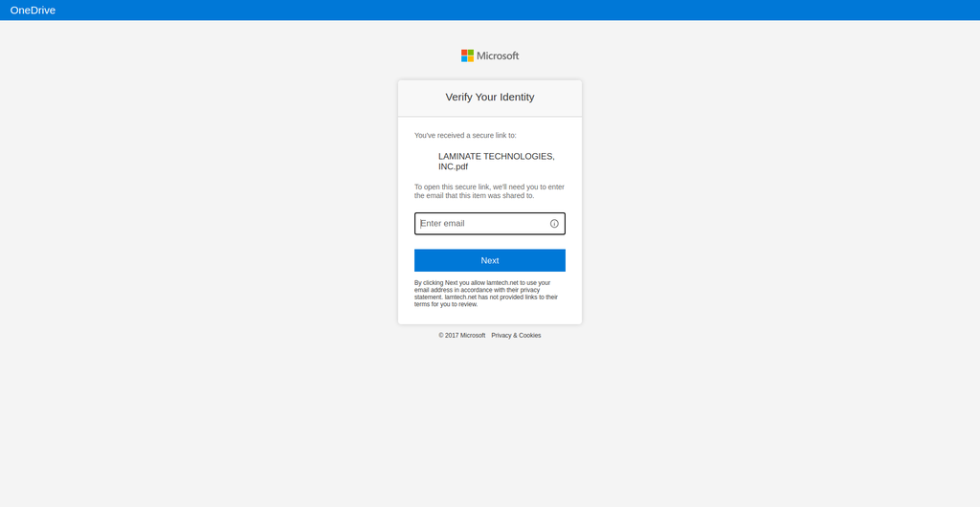This screenshot has height=507, width=980.
Task: Select the LAMINATE TECHNOLOGIES, INC.pdf file name
Action: [x=497, y=161]
